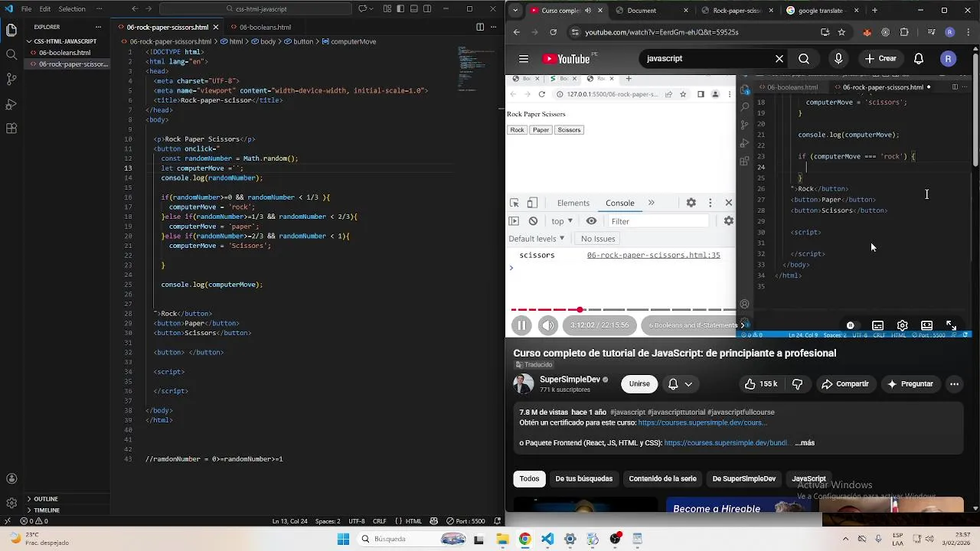Screen dimensions: 980x551
Task: Enter full screen in YouTube player
Action: [x=951, y=325]
